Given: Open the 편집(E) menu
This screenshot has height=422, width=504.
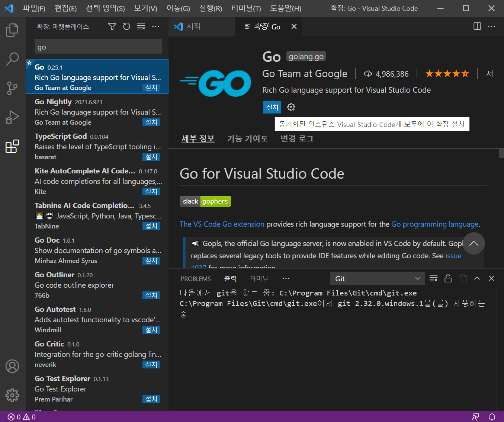Looking at the screenshot, I should 65,8.
